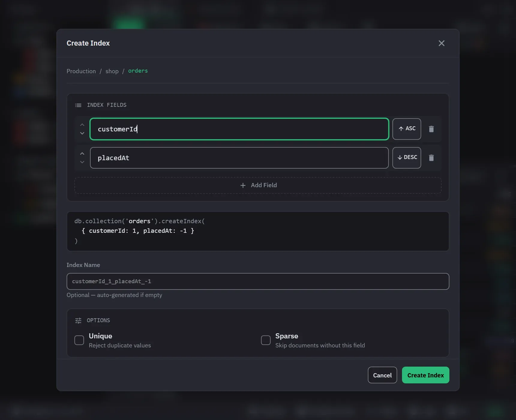Image resolution: width=516 pixels, height=420 pixels.
Task: Click the Index Name input
Action: (258, 281)
